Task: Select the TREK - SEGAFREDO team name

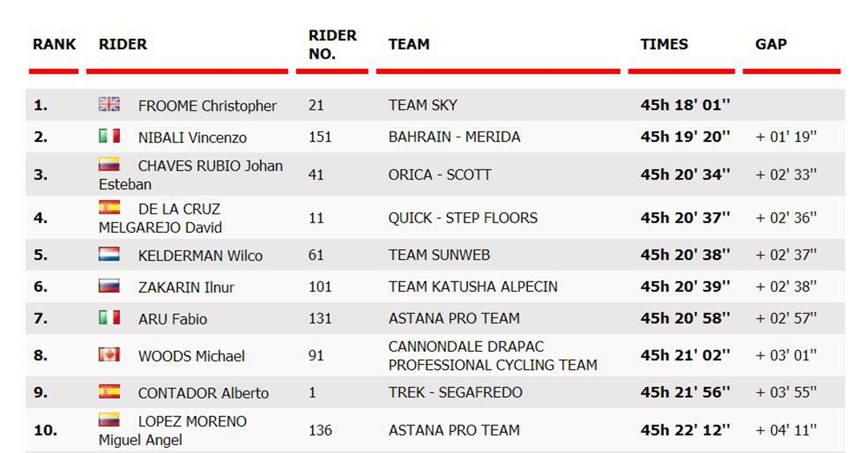Action: coord(455,393)
